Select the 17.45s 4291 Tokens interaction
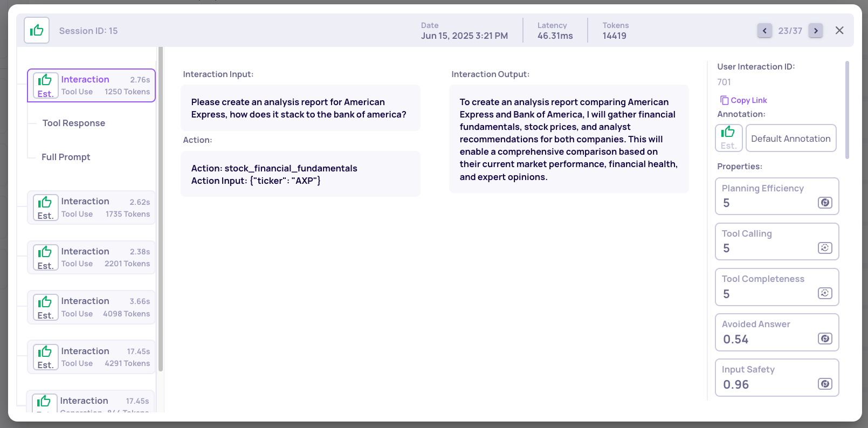 click(x=91, y=357)
